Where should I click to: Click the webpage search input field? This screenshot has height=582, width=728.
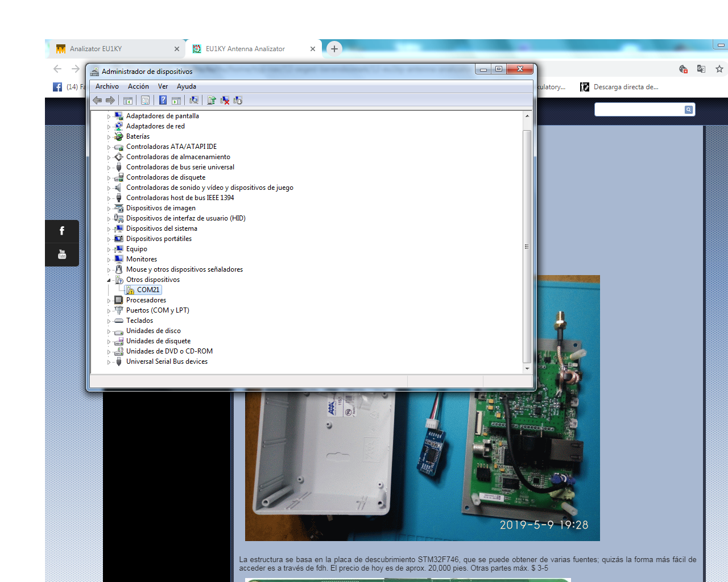639,110
